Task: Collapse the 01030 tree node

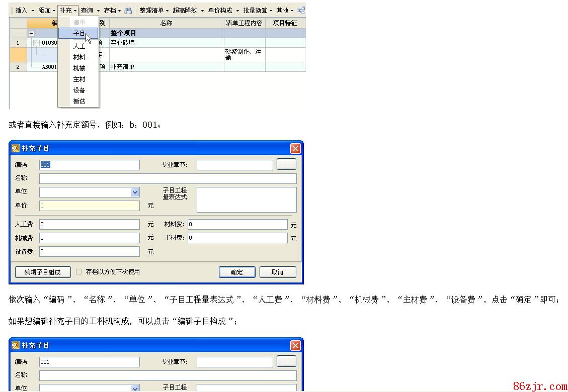Action: 36,43
